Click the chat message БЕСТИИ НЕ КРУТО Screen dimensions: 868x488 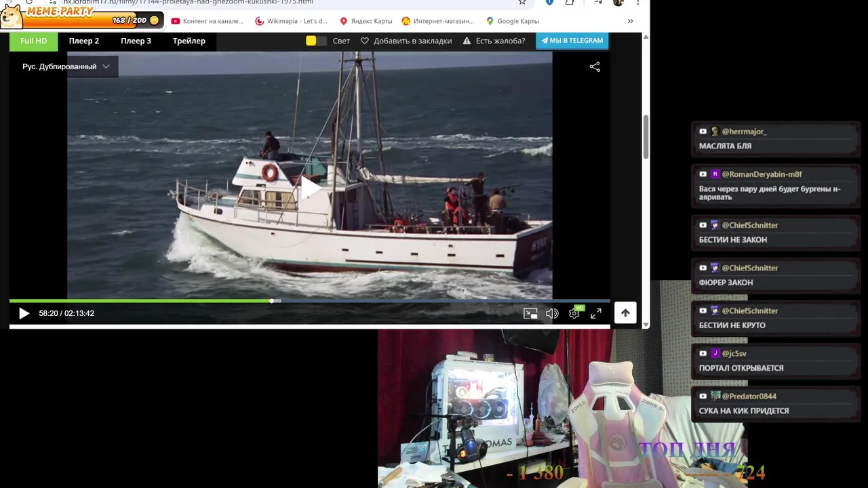[732, 325]
